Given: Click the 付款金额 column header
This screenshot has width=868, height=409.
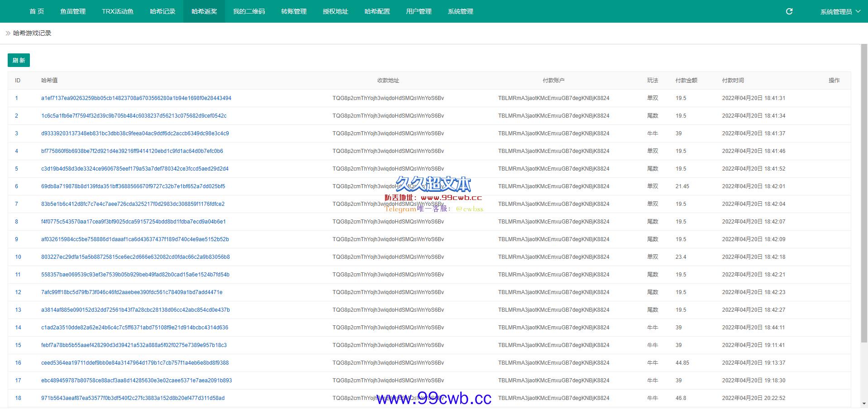Looking at the screenshot, I should (x=686, y=81).
